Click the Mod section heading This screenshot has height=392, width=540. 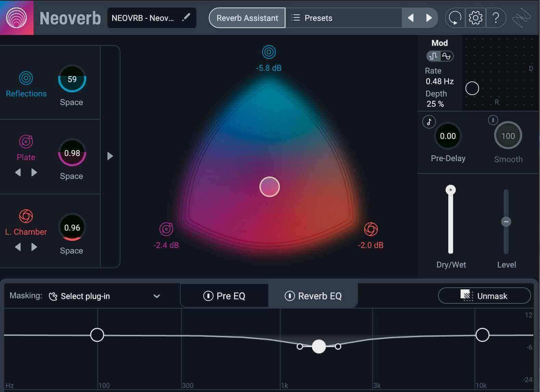pos(440,43)
